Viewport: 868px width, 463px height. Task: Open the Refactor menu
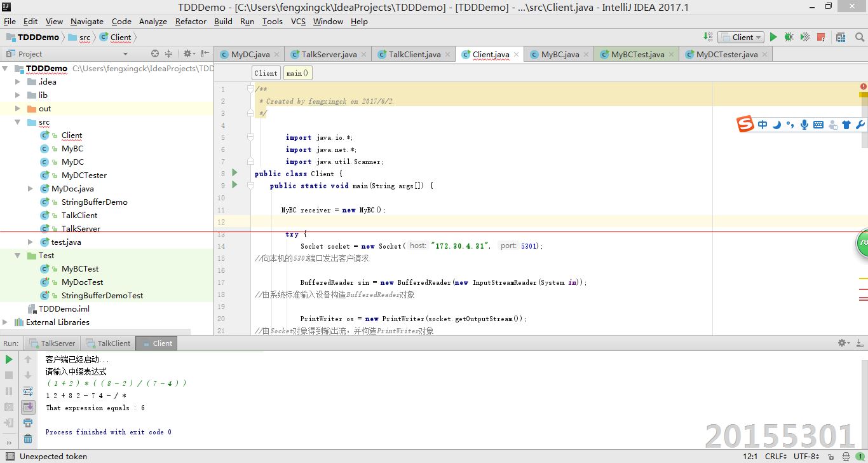click(191, 21)
